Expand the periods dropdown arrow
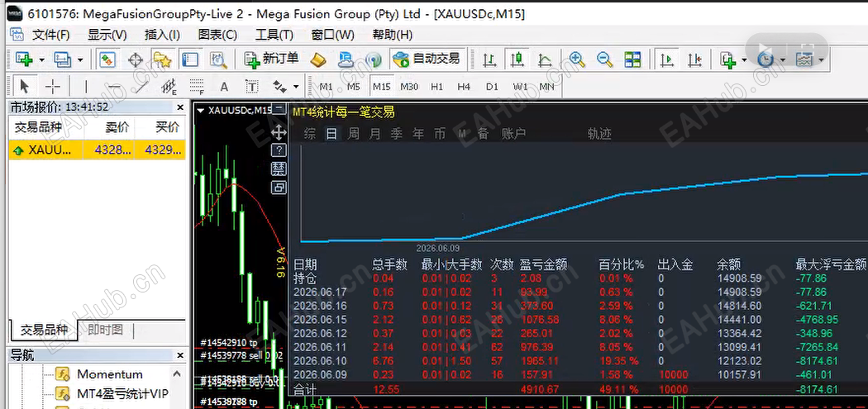The height and width of the screenshot is (409, 868). coord(782,59)
